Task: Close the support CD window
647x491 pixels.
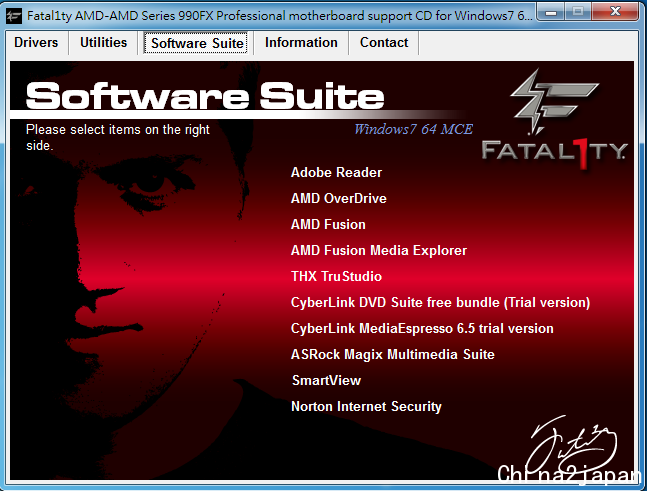Action: (615, 12)
